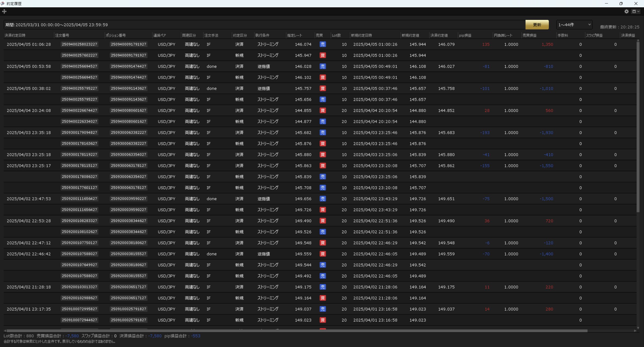Click order number 2509400258023227

pyautogui.click(x=79, y=44)
